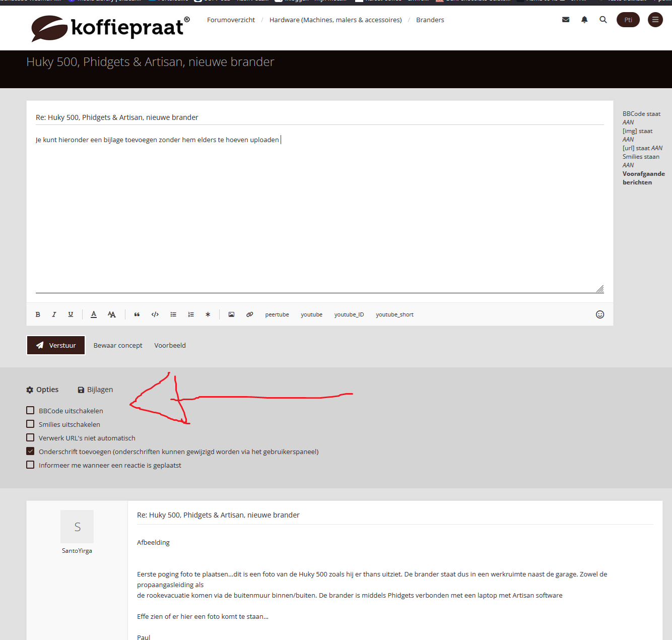Expand the hamburger main menu

[x=655, y=20]
